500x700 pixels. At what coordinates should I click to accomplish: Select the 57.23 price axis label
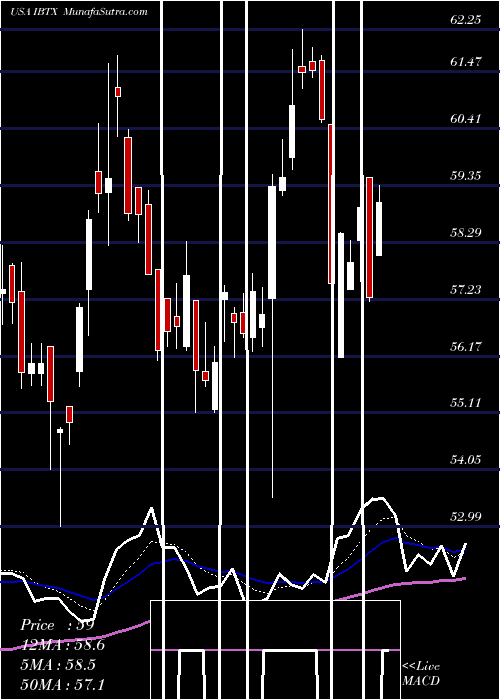[x=466, y=290]
